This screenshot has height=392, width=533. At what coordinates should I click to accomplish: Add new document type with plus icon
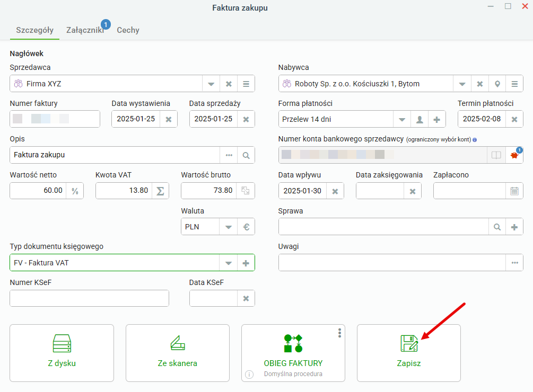point(246,263)
